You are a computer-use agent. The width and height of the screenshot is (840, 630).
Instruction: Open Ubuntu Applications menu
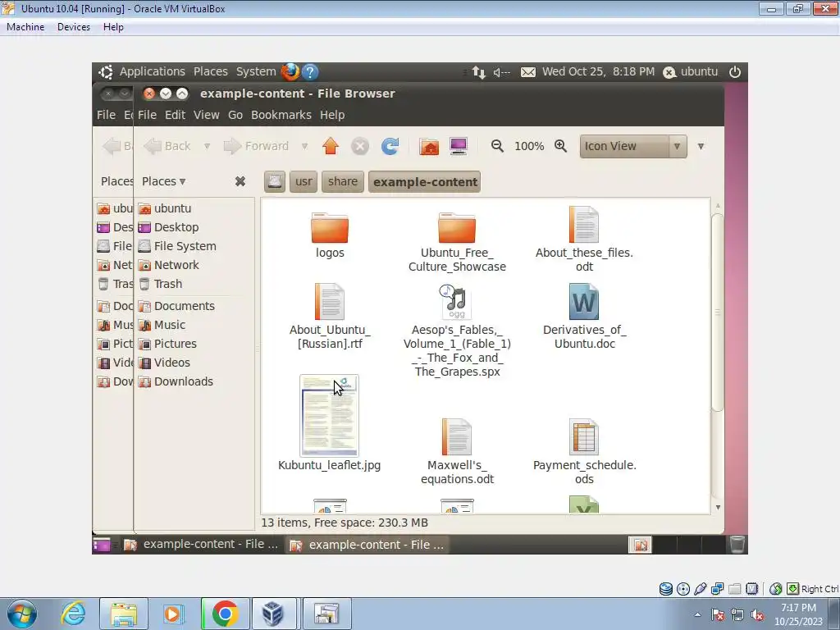pos(152,72)
